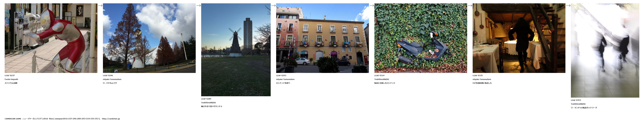The height and width of the screenshot is (122, 644).
Task: Click miyako Tamasudare under LEAF 0293
Action: [x=285, y=79]
